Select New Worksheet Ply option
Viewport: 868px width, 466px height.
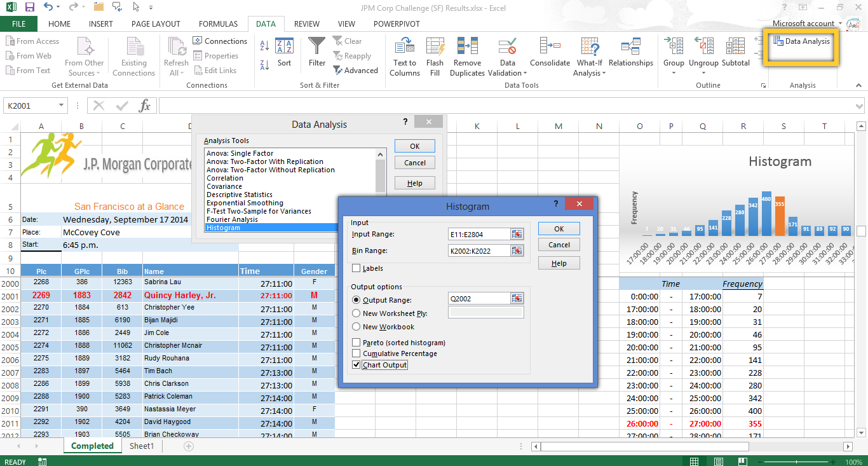(x=356, y=313)
